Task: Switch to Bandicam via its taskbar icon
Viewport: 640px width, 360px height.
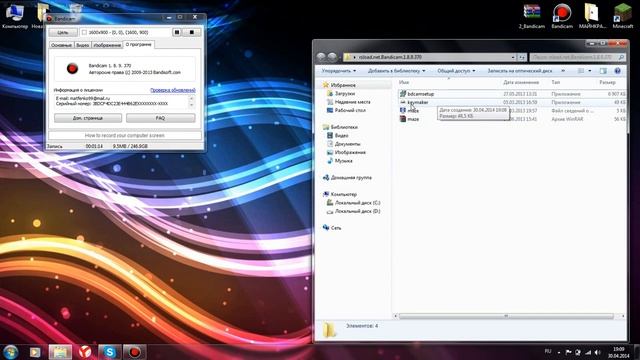Action: pos(134,352)
